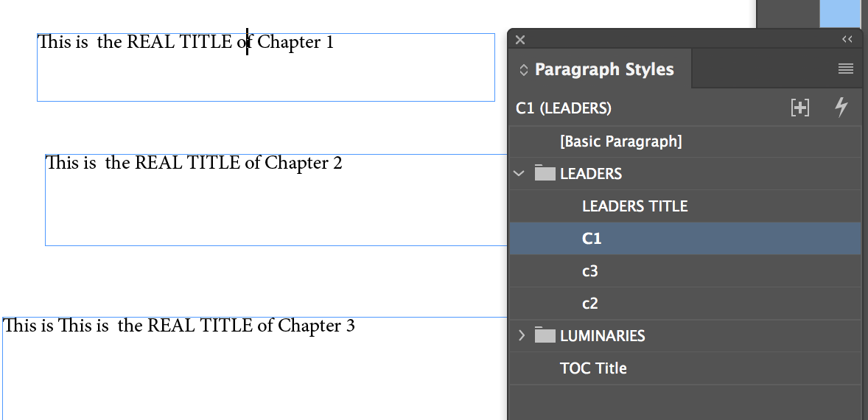The height and width of the screenshot is (420, 868).
Task: Switch to the Paragraph Styles tab
Action: [x=603, y=69]
